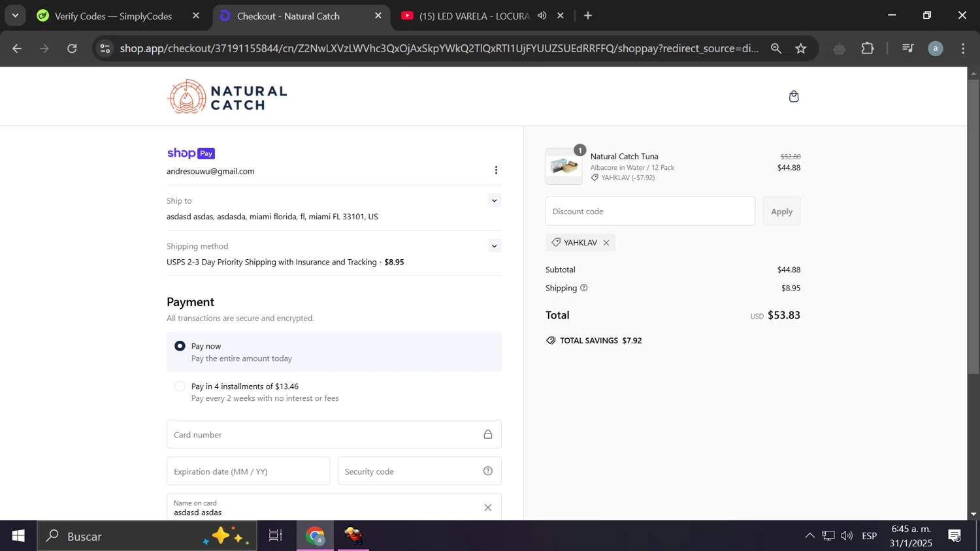Expand the Ship to address section

tap(495, 201)
